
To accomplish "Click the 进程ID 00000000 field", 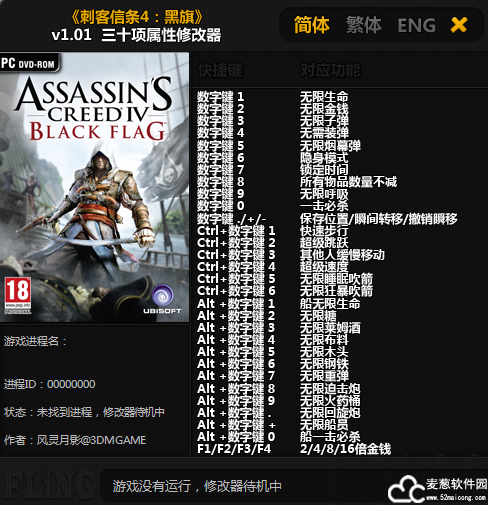I will click(x=50, y=384).
